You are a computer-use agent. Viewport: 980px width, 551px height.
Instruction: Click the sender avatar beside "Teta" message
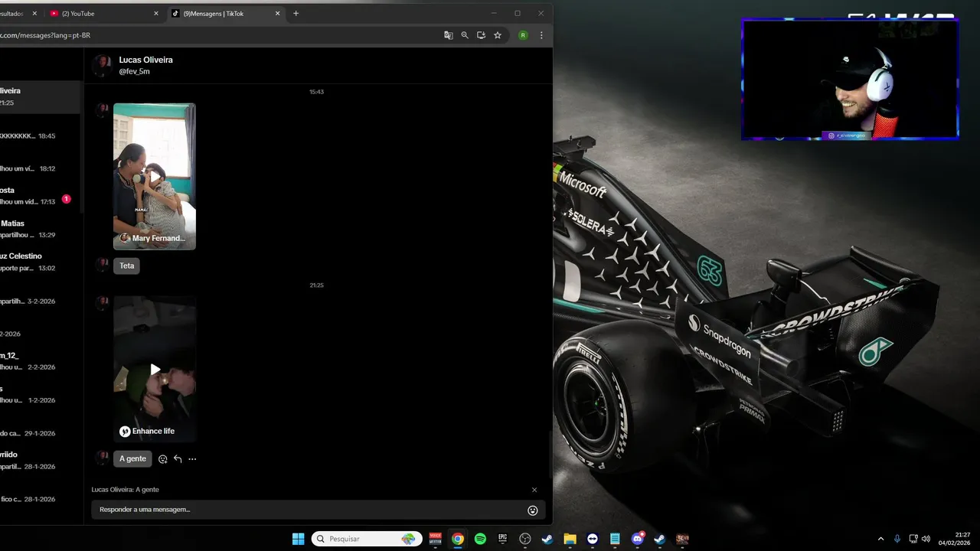pos(103,265)
